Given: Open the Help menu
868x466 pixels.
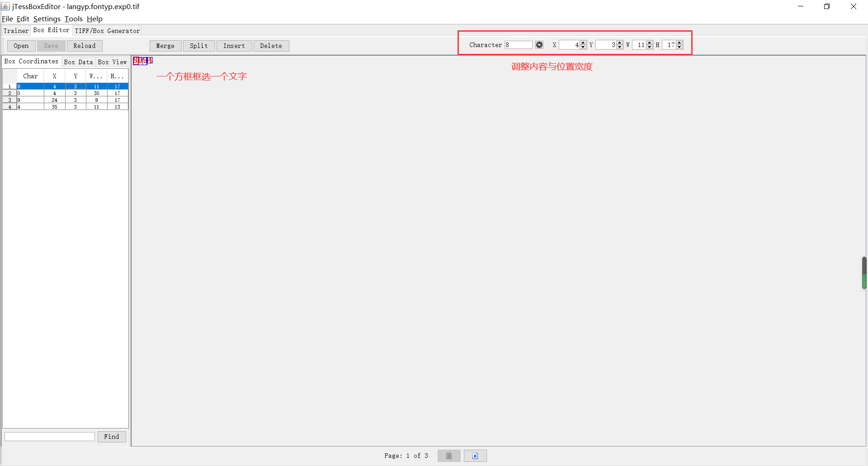Looking at the screenshot, I should 95,19.
